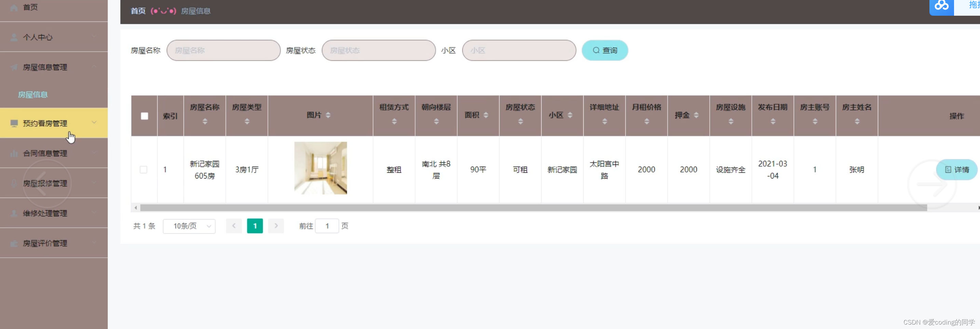Sort by 房主账号 column arrows
980x329 pixels.
click(815, 121)
